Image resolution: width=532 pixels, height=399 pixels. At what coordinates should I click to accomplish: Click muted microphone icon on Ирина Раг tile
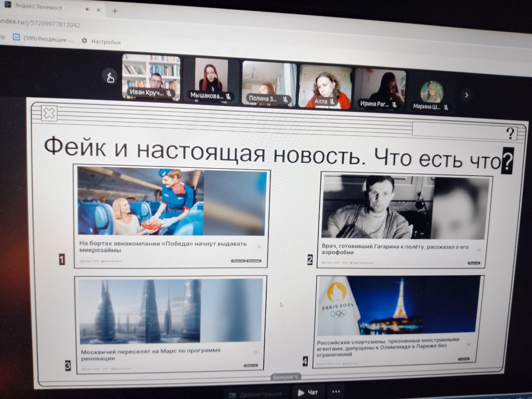click(394, 105)
